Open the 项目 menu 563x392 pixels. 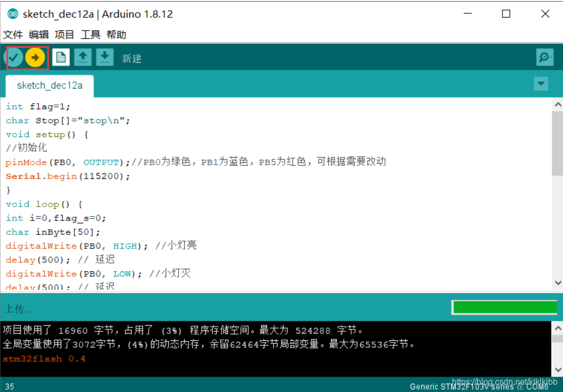pos(65,35)
